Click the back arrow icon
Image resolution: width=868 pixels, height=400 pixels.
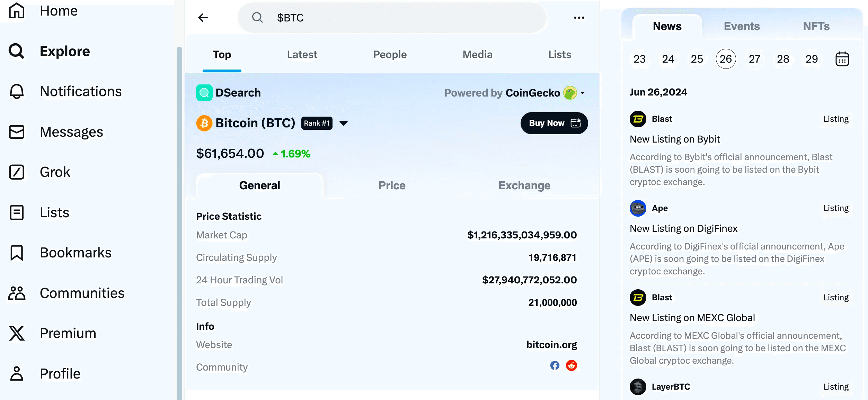tap(203, 18)
